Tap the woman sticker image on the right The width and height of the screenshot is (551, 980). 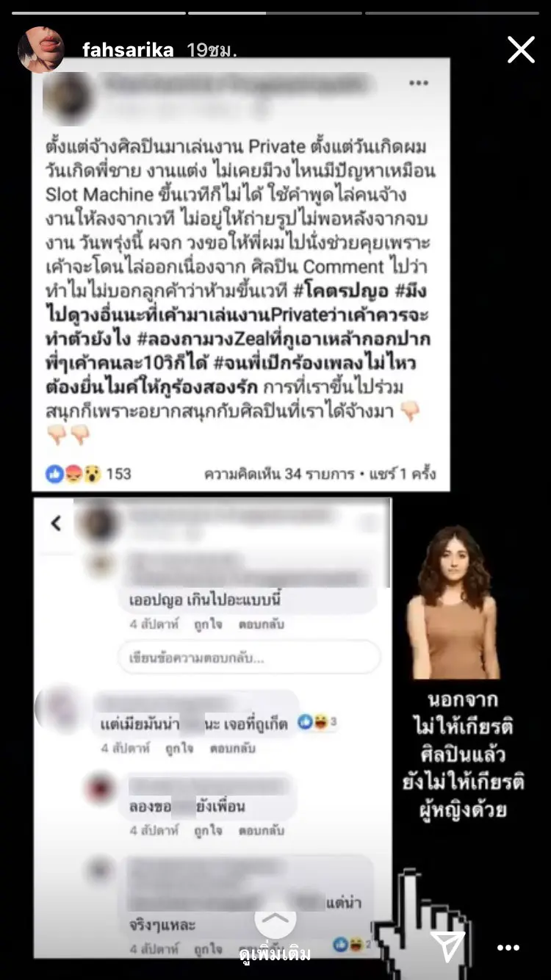click(453, 602)
